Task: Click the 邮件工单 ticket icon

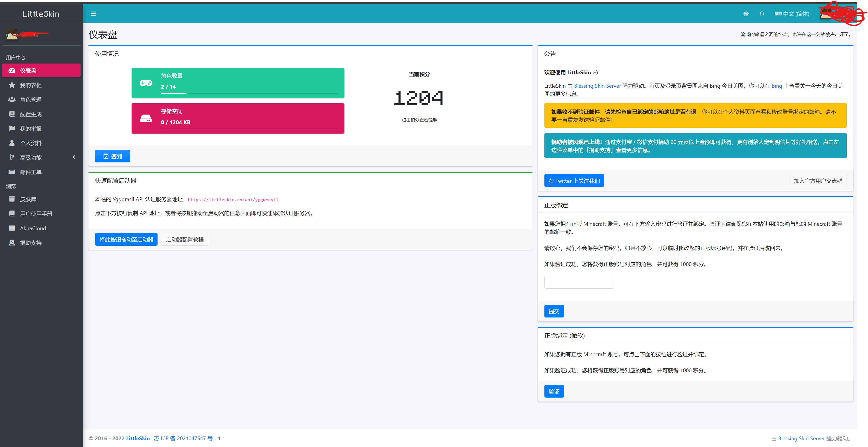Action: [12, 172]
